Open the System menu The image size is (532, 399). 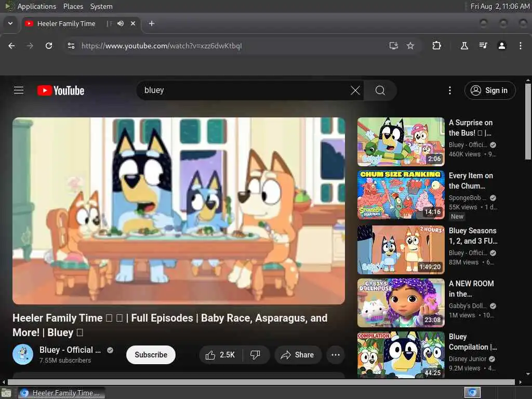[101, 6]
